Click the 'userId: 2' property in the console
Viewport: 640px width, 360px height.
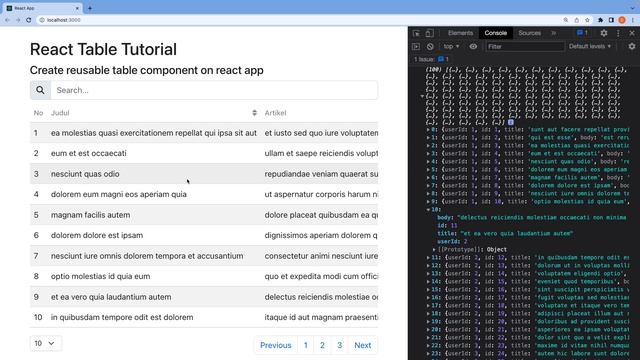coord(452,241)
